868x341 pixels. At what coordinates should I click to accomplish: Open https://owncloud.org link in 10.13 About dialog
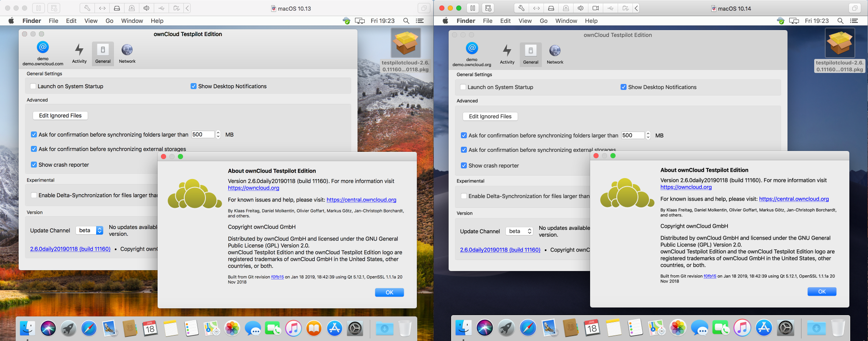point(253,188)
